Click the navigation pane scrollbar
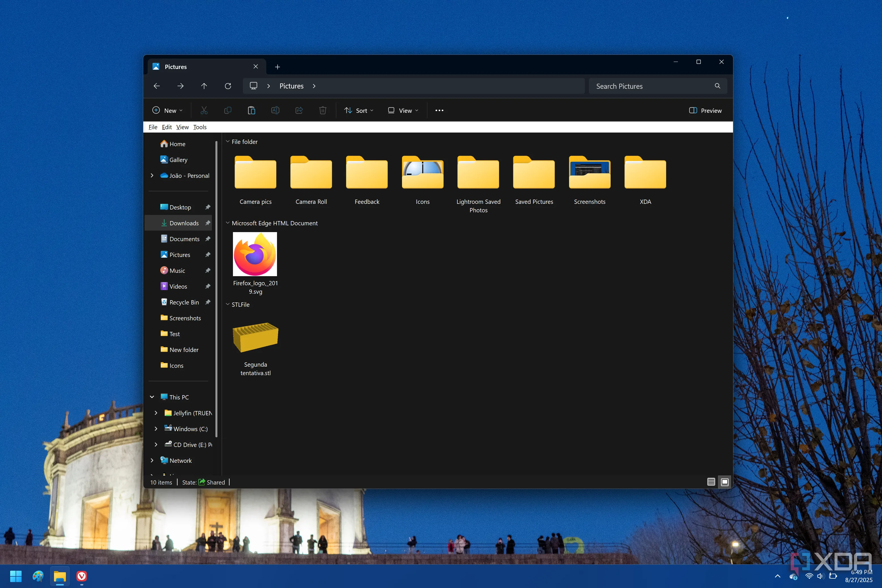The image size is (882, 588). (x=216, y=289)
